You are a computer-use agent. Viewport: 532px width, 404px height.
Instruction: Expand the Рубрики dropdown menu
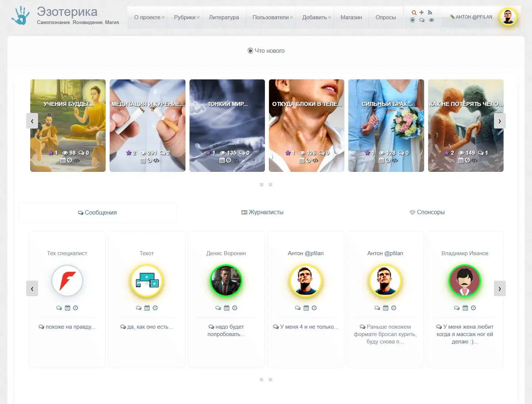[187, 17]
